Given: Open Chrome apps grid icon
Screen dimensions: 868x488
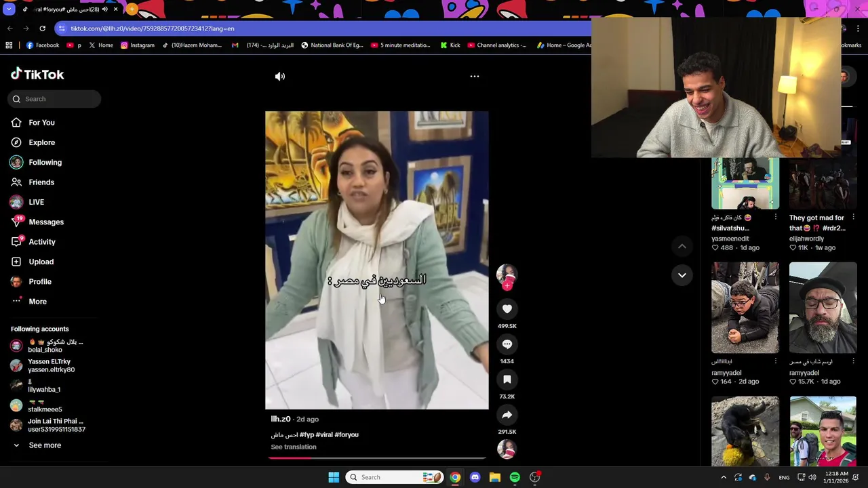Looking at the screenshot, I should coord(9,45).
